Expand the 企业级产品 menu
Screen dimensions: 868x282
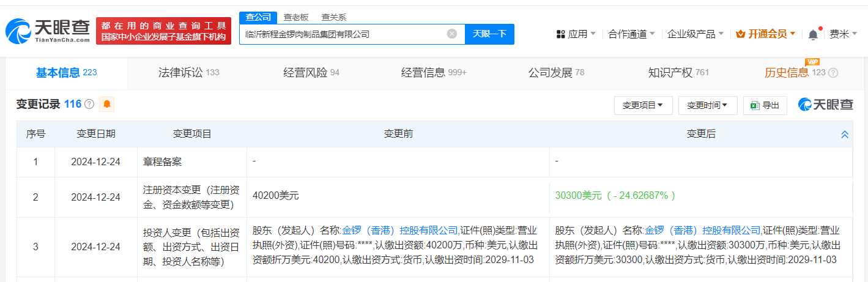click(695, 34)
